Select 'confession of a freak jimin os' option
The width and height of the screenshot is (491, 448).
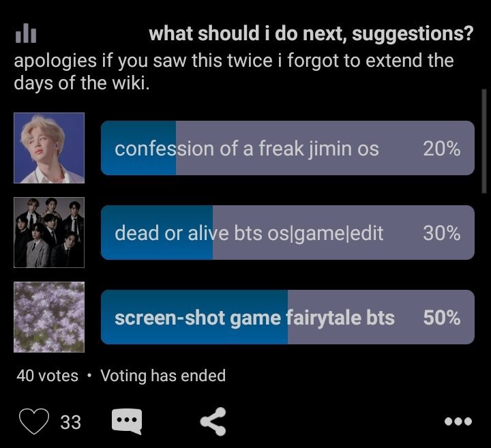[x=288, y=148]
